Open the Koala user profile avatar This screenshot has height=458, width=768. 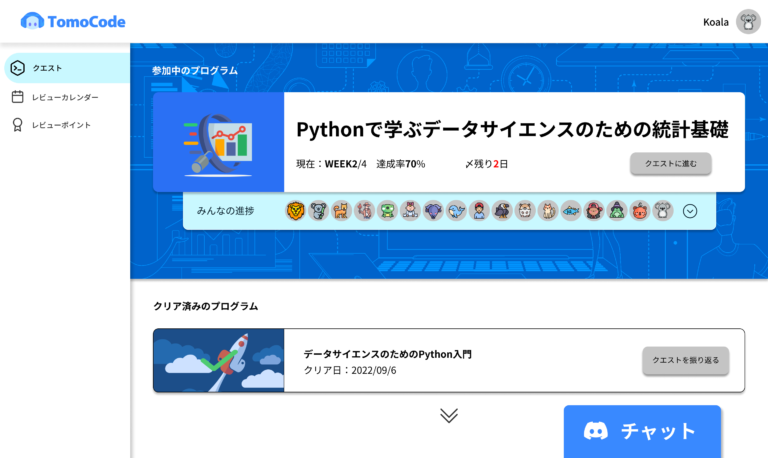748,22
